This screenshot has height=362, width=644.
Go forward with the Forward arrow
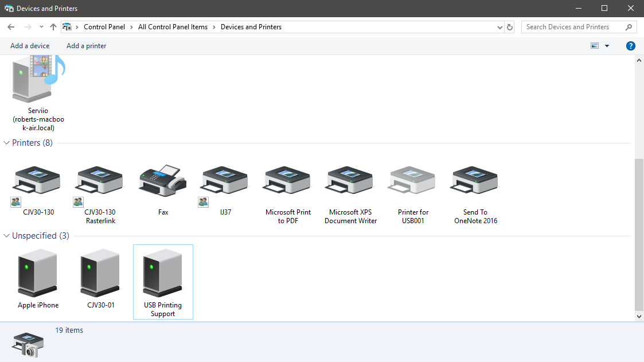(28, 27)
